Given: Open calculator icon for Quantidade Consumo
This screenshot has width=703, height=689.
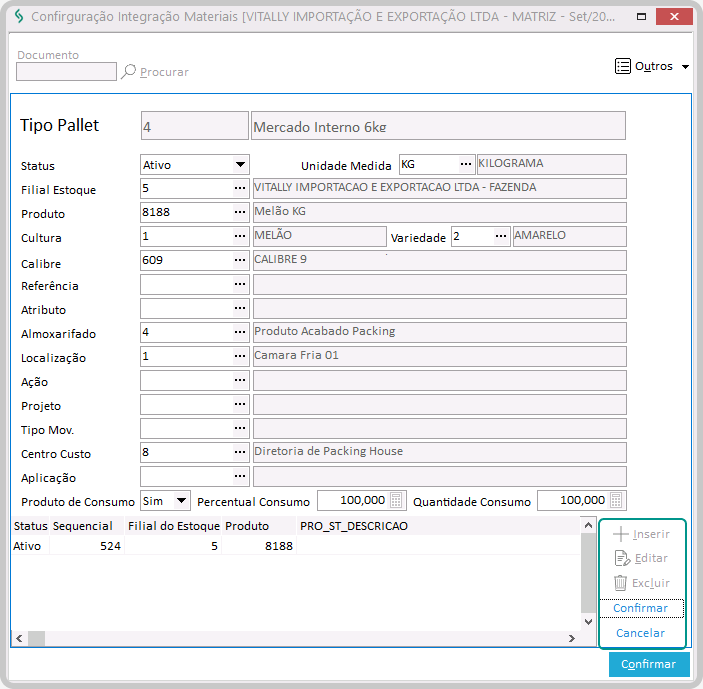Looking at the screenshot, I should [x=617, y=500].
